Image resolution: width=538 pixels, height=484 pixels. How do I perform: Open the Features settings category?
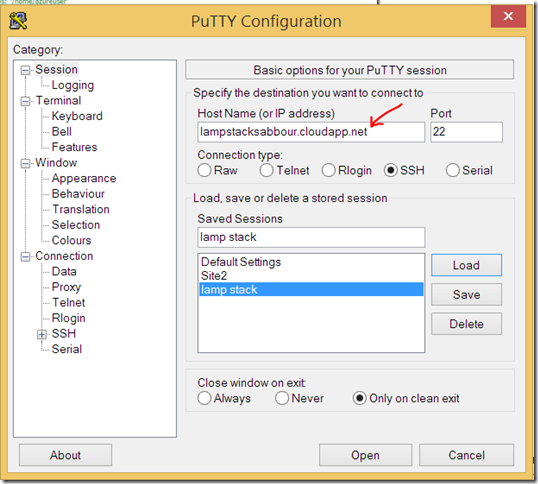(74, 147)
